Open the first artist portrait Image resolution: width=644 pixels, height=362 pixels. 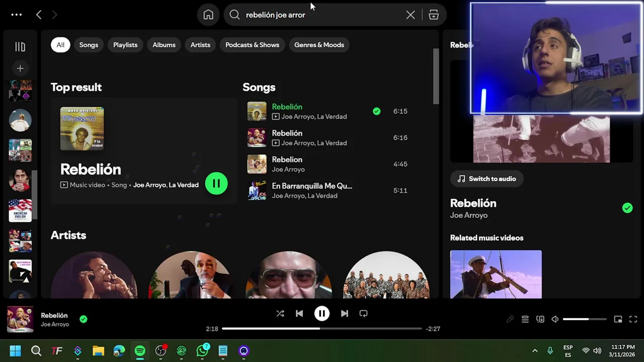click(x=94, y=275)
